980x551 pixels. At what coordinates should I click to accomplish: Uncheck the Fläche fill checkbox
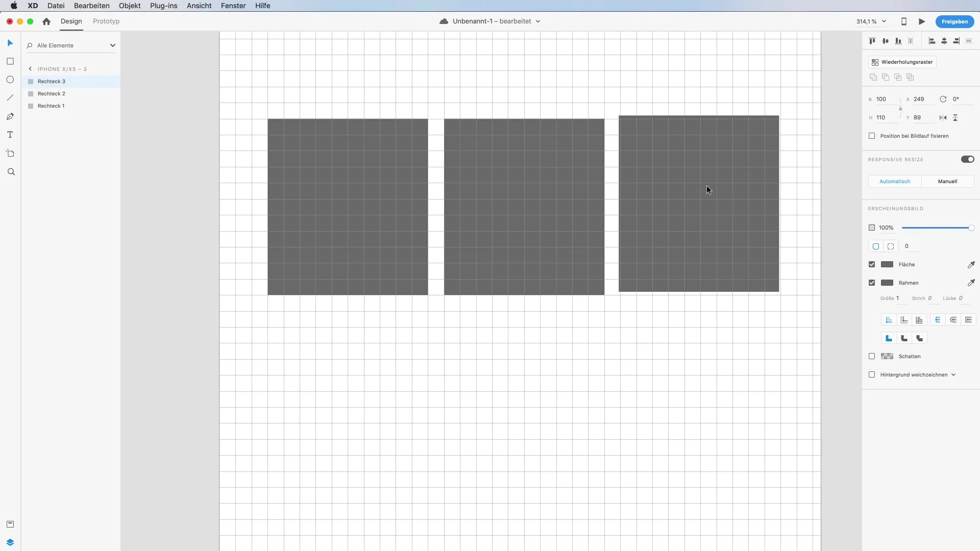(872, 264)
